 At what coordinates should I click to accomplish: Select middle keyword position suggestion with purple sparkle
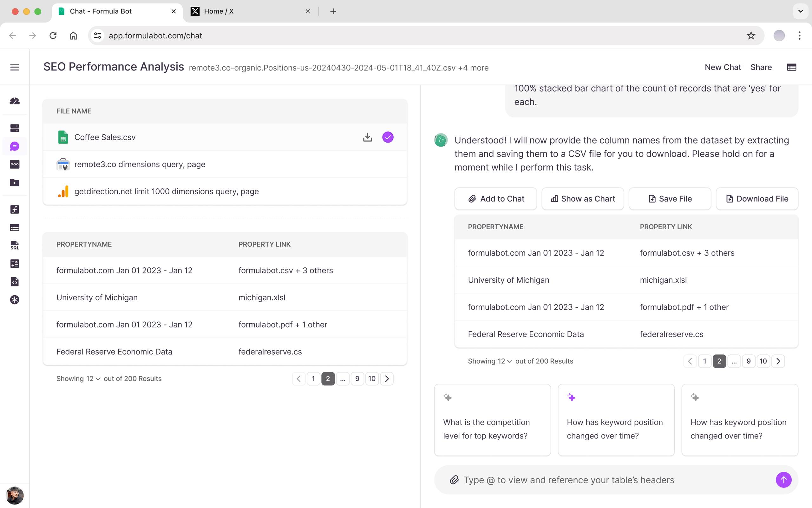click(616, 420)
